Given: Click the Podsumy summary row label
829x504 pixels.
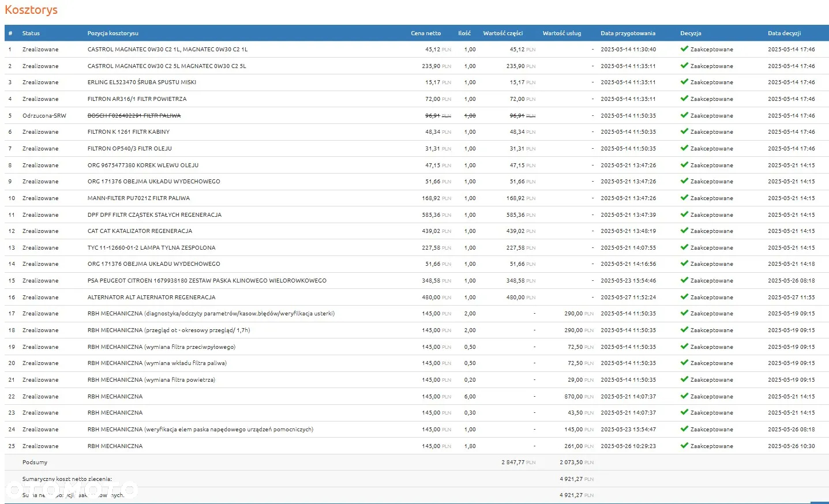Looking at the screenshot, I should [x=35, y=462].
